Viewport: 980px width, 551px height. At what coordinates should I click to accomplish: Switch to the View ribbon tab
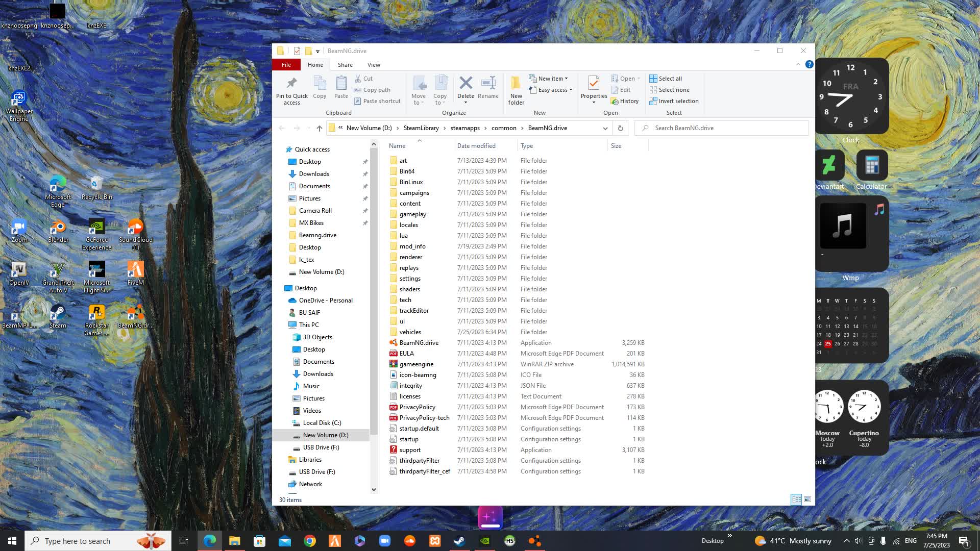pos(374,65)
